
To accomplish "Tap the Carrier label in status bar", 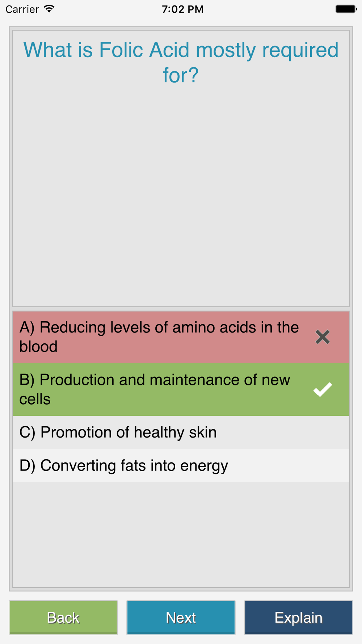I will [22, 9].
